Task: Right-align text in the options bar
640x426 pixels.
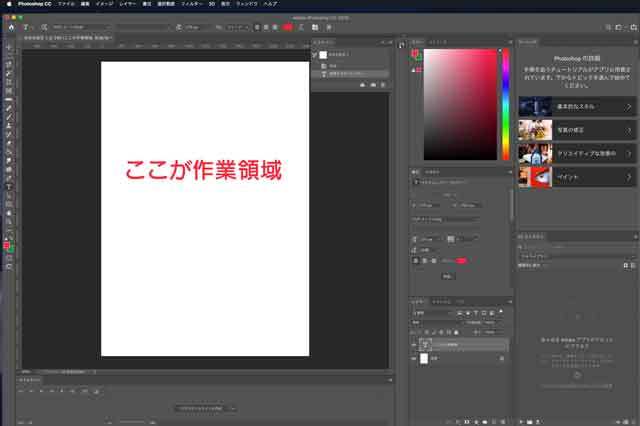Action: tap(275, 27)
